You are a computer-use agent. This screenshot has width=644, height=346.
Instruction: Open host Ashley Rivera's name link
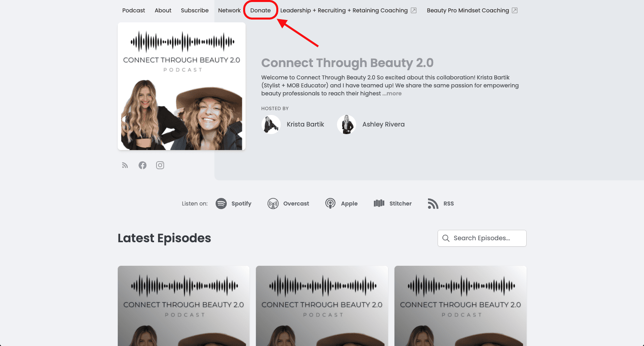384,125
